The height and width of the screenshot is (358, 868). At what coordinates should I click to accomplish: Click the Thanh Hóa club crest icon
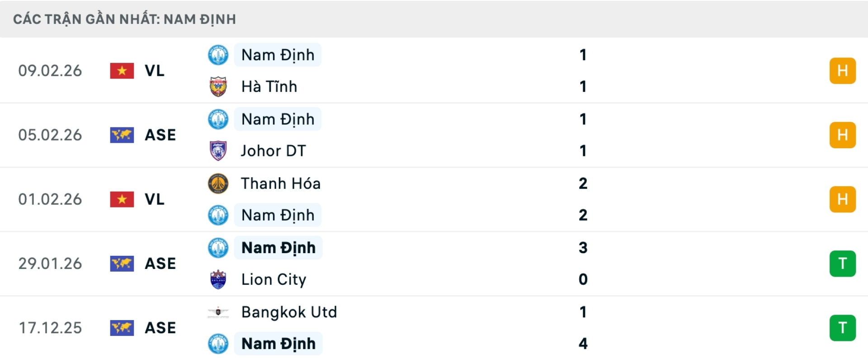(218, 184)
